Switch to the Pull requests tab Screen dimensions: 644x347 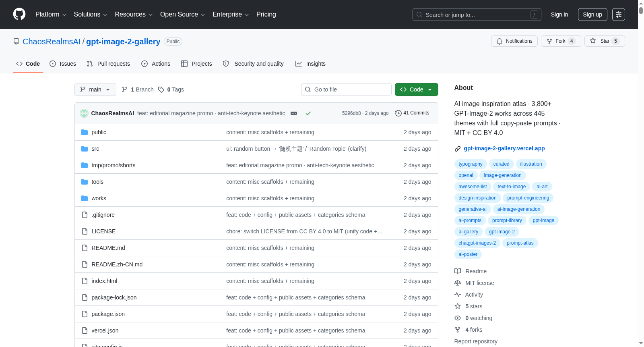pos(108,64)
